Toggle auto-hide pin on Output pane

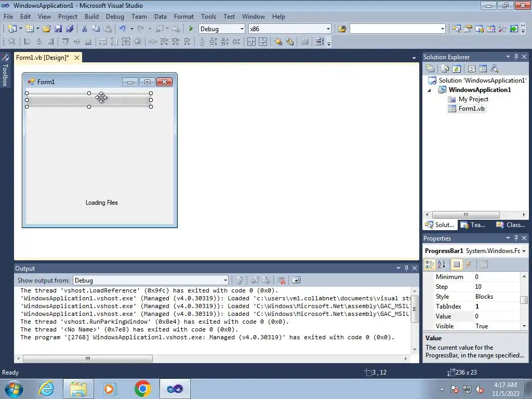pos(406,269)
